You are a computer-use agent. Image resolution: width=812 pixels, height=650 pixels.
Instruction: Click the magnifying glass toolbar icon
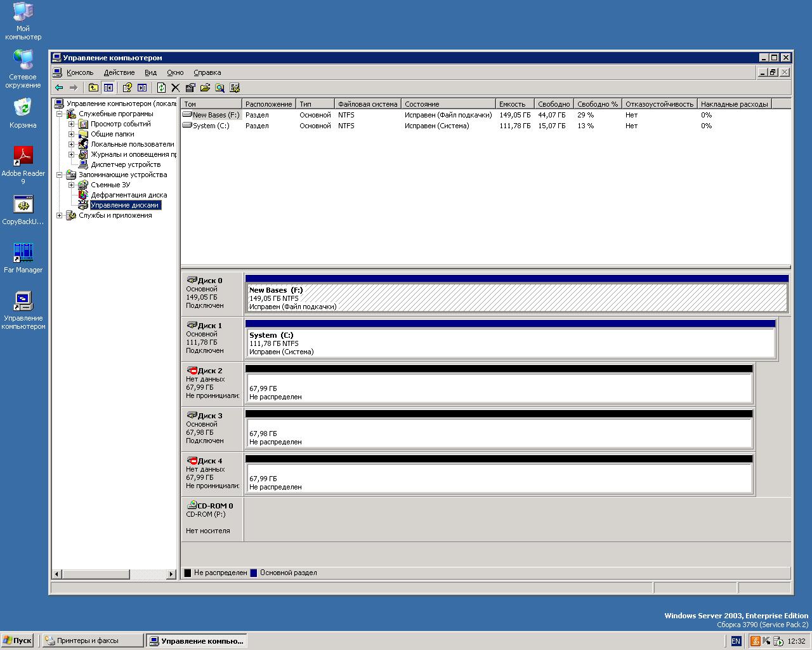pos(219,88)
